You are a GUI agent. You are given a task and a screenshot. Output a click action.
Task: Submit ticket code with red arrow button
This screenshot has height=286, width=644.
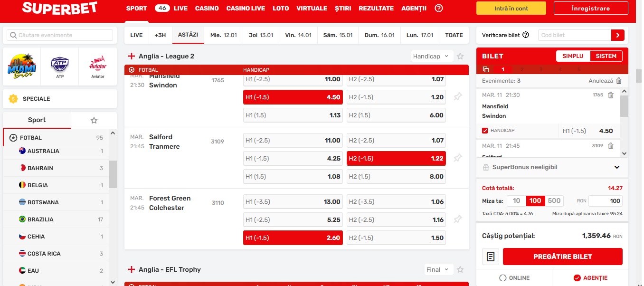pos(617,35)
